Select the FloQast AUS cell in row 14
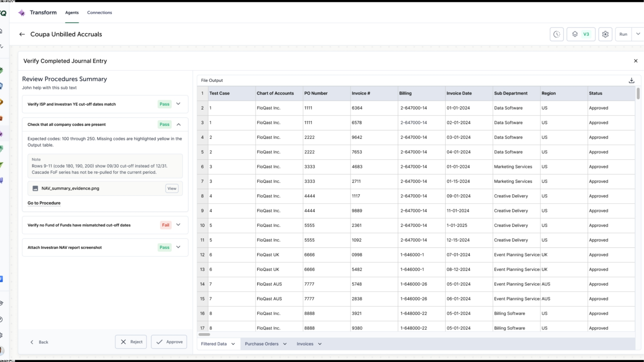644x362 pixels. (279, 284)
